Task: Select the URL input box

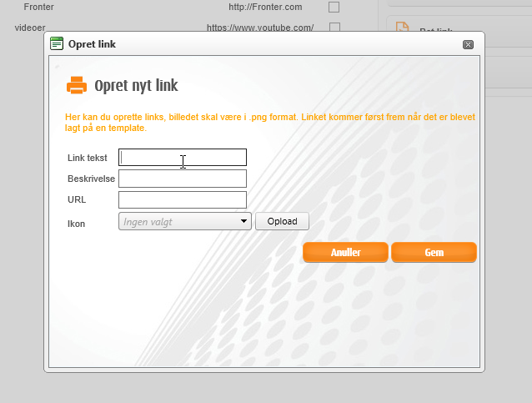Action: [183, 199]
